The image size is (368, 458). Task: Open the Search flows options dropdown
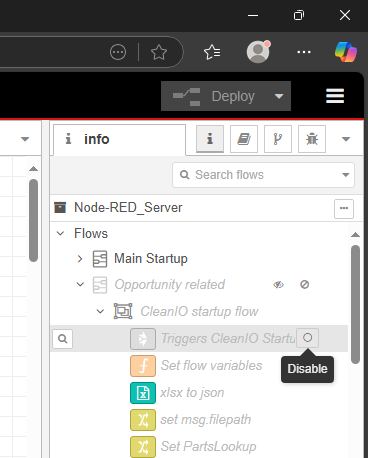pyautogui.click(x=346, y=175)
